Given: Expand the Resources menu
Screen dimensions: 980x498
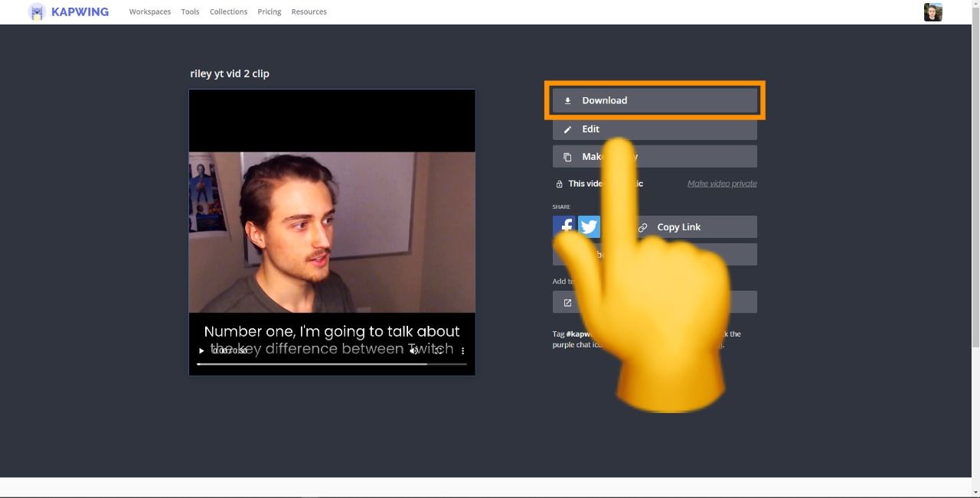Looking at the screenshot, I should point(309,12).
